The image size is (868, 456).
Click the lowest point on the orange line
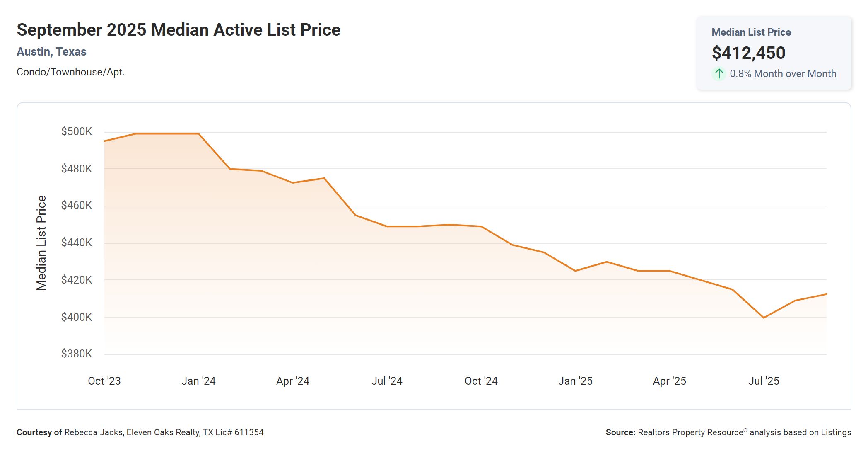coord(764,318)
